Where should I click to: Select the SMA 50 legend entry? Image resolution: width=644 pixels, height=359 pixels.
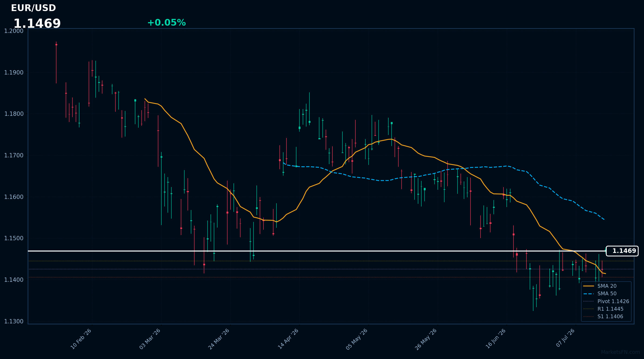pyautogui.click(x=607, y=294)
